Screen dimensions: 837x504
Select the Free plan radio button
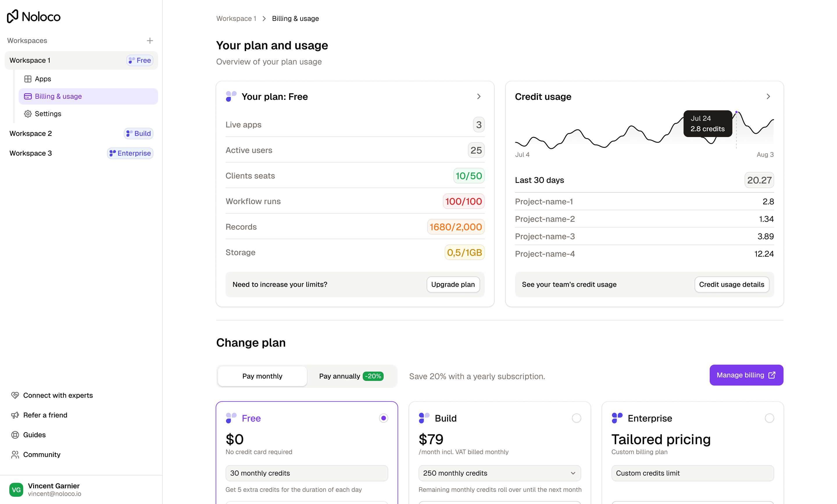[x=384, y=418]
